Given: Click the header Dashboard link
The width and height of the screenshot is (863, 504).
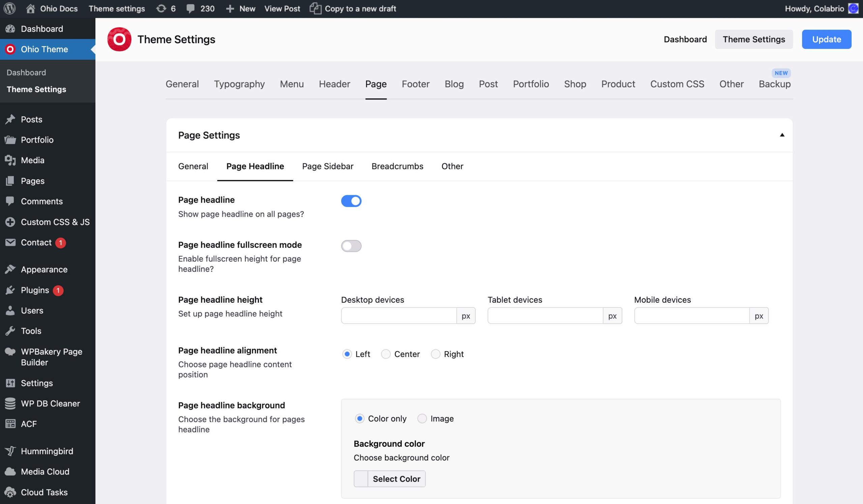Looking at the screenshot, I should coord(685,39).
